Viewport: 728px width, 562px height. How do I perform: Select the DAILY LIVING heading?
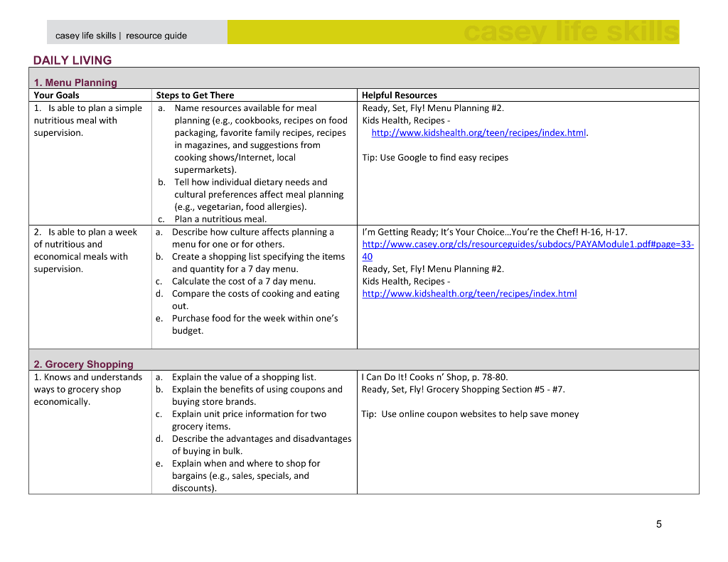[73, 60]
